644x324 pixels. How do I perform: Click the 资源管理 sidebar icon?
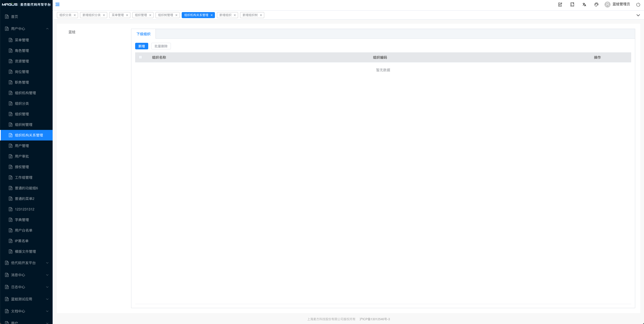click(11, 61)
